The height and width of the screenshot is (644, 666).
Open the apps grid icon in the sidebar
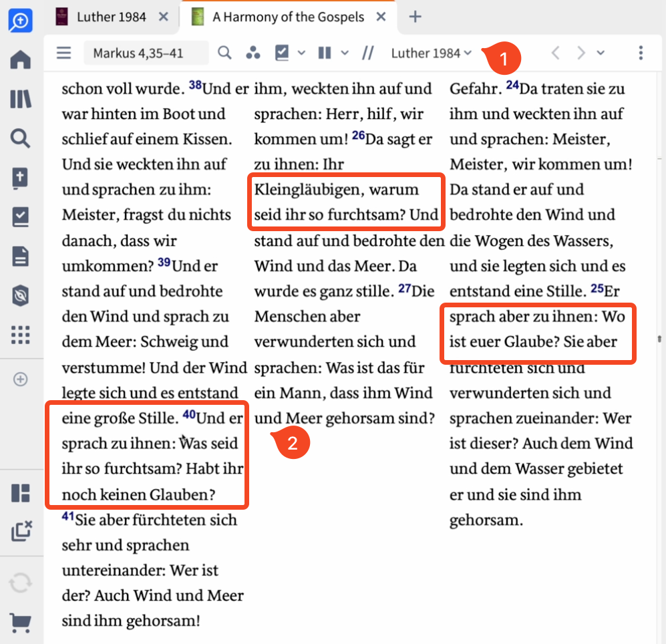click(x=20, y=335)
